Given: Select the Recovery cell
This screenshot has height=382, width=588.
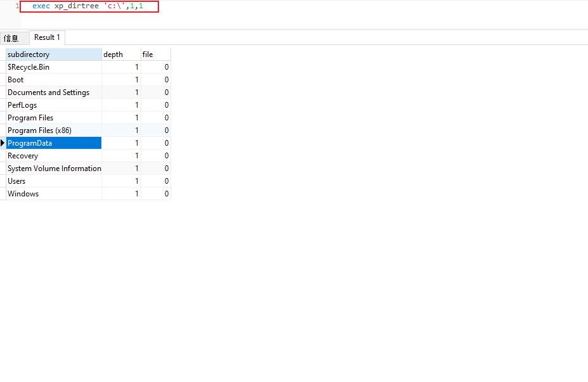Looking at the screenshot, I should click(x=54, y=156).
